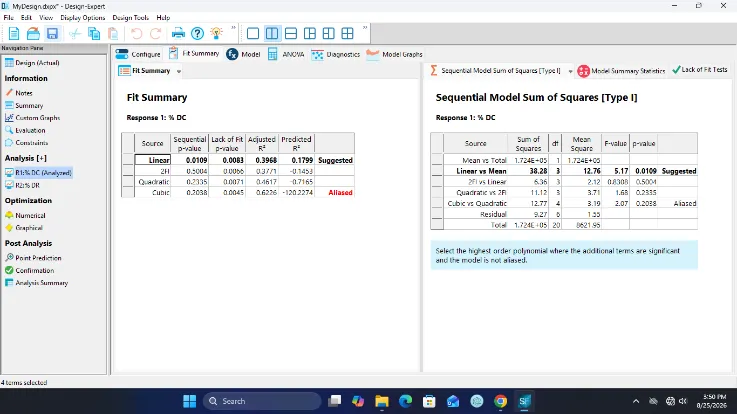Click the Open file toolbar icon

point(33,33)
